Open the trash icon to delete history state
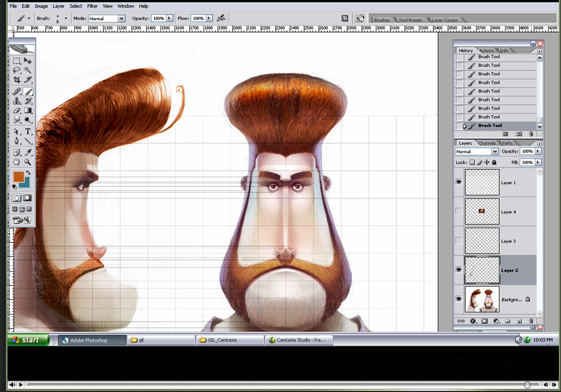The width and height of the screenshot is (561, 392). coord(532,134)
